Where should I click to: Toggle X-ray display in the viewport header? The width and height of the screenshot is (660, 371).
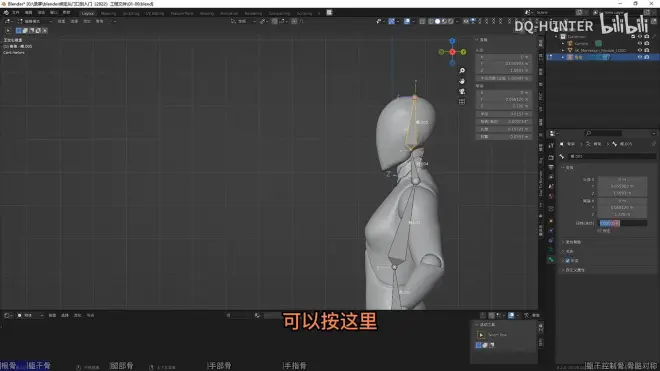[x=422, y=21]
